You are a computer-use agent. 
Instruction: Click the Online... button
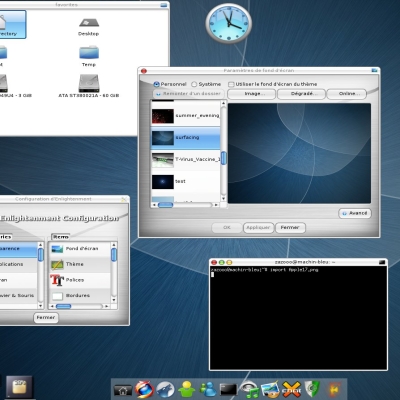[x=347, y=94]
